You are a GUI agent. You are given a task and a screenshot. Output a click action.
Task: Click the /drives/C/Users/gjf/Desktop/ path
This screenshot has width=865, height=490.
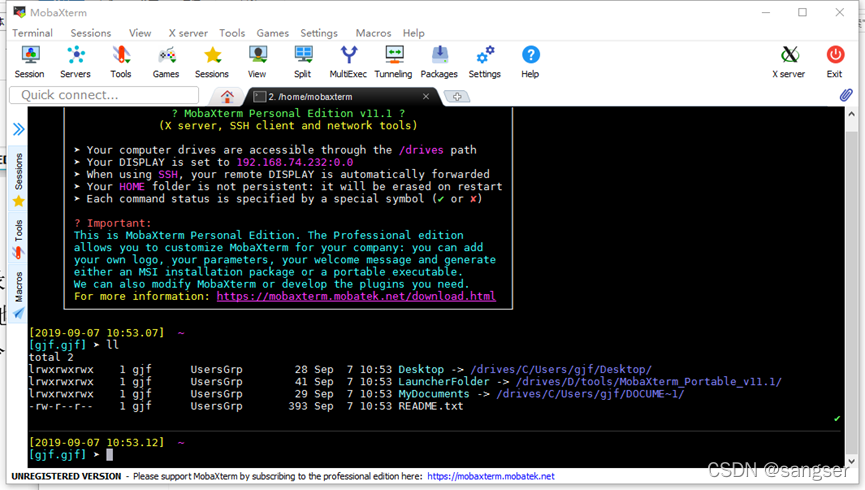561,370
